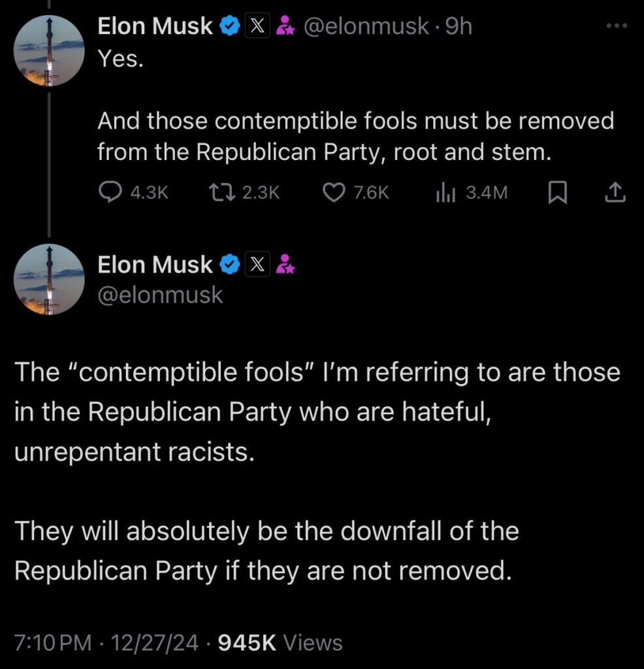Open the profile avatar on the main post
The image size is (644, 669).
49,280
